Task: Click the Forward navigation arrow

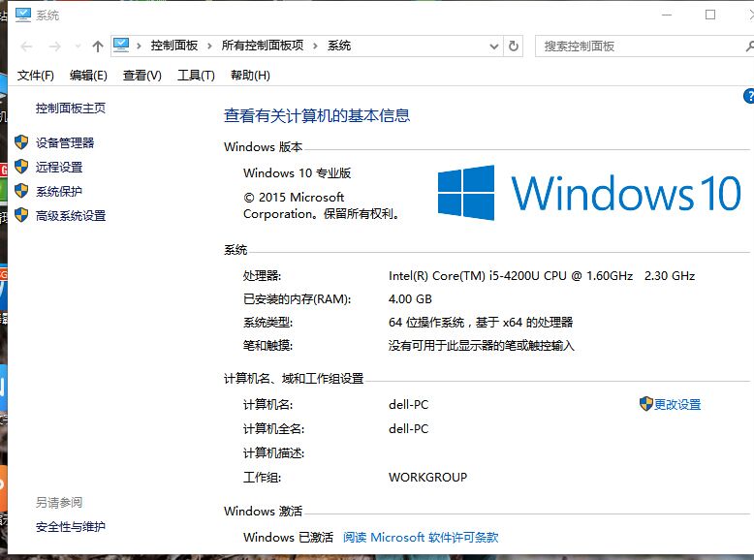Action: (x=55, y=47)
